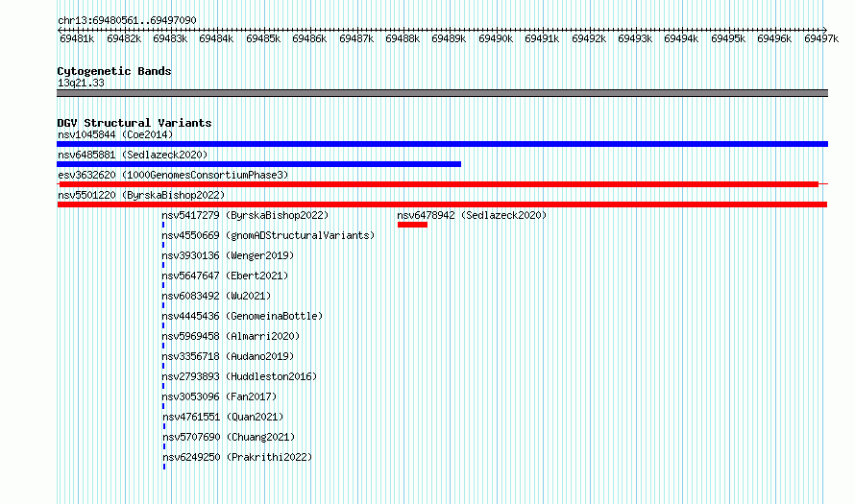Click the short red nsv6478942 bar
The height and width of the screenshot is (504, 855).
413,225
